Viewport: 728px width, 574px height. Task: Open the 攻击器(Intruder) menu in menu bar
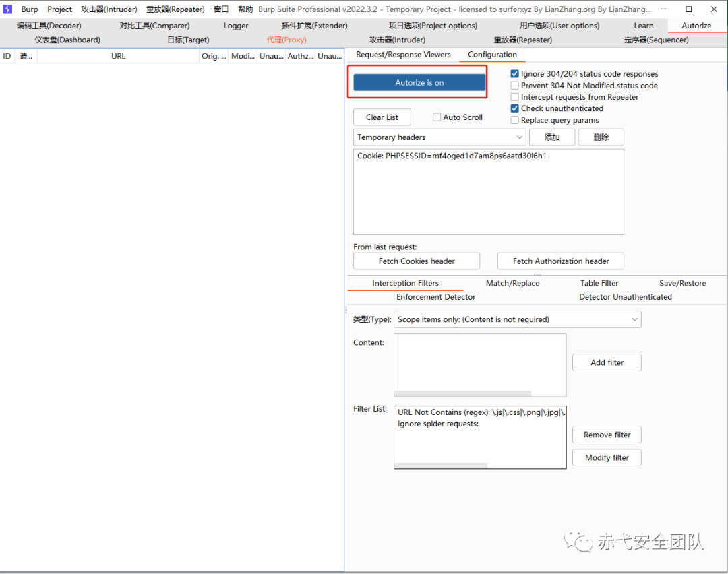point(109,9)
